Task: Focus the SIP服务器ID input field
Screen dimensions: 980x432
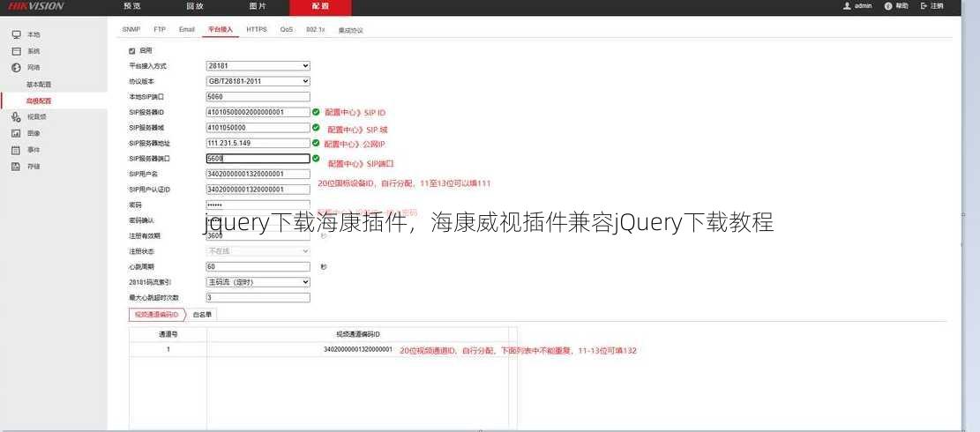Action: [x=258, y=112]
